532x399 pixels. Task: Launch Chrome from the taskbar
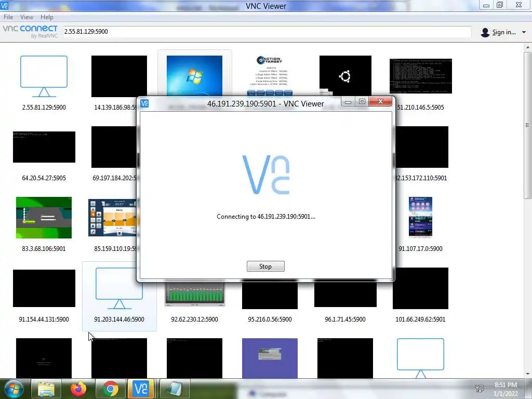pos(110,389)
